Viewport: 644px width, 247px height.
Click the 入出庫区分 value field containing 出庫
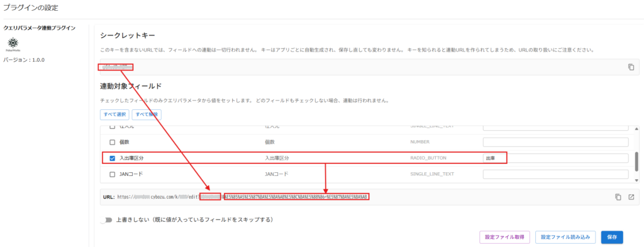pyautogui.click(x=556, y=158)
